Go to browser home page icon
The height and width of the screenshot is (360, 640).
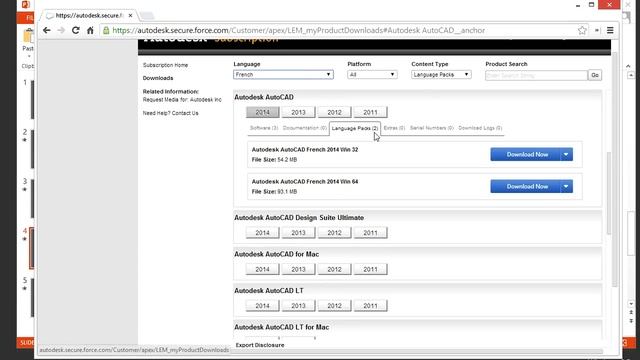[90, 30]
